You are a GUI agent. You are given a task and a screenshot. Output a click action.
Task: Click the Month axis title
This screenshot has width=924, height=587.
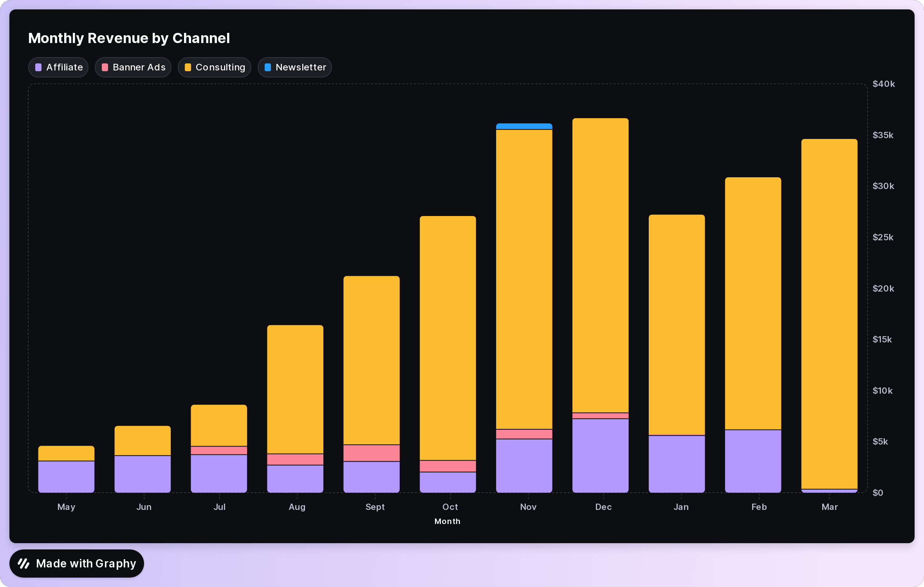[x=447, y=521]
